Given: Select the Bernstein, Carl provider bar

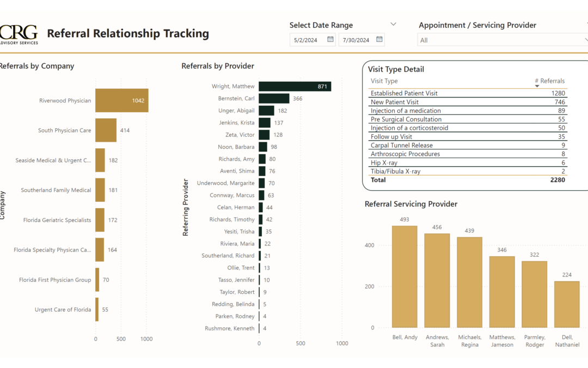Looking at the screenshot, I should [x=274, y=98].
